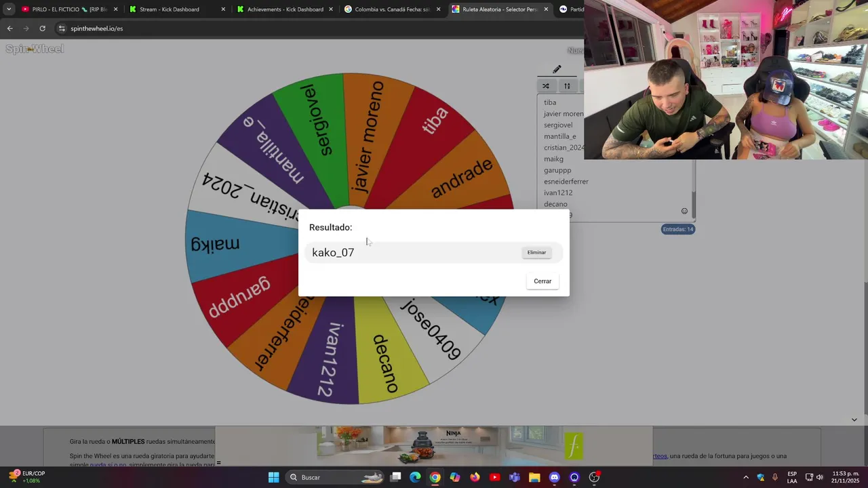
Task: Open the EUR/COP taskbar widget
Action: pyautogui.click(x=27, y=477)
